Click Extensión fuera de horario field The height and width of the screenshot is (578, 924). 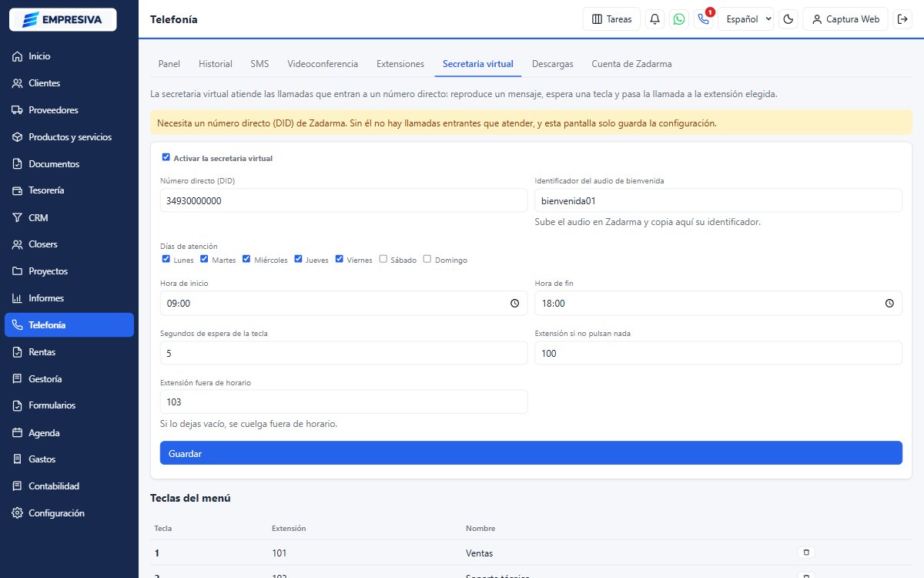point(343,402)
